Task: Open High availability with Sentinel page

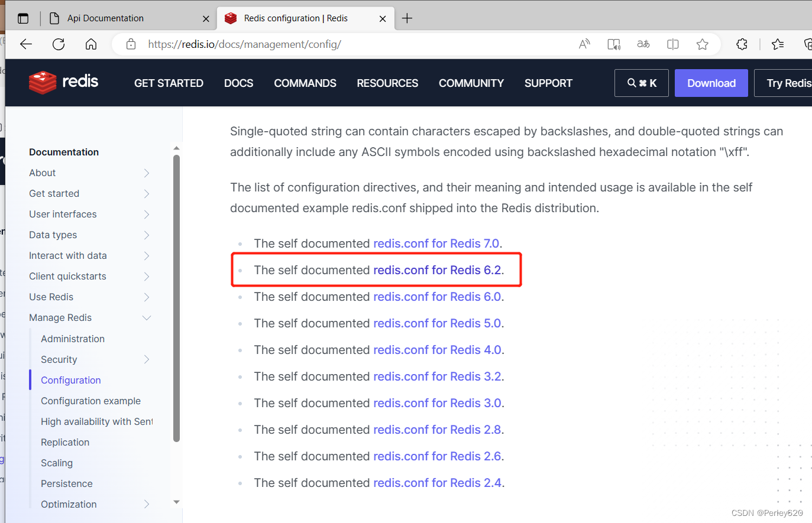Action: point(97,421)
